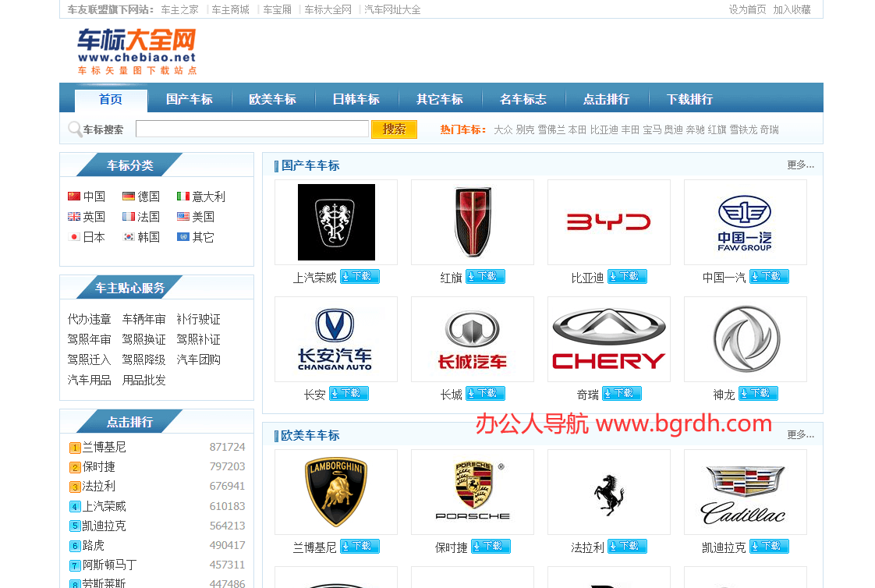Image resolution: width=875 pixels, height=588 pixels.
Task: Switch to the 国产车标 tab
Action: [189, 99]
